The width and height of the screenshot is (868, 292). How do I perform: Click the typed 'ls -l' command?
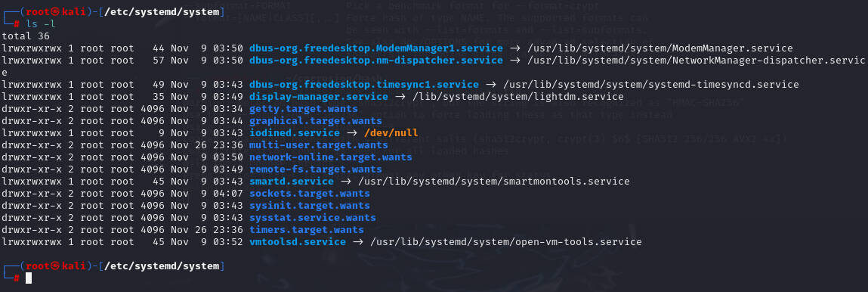tap(40, 23)
